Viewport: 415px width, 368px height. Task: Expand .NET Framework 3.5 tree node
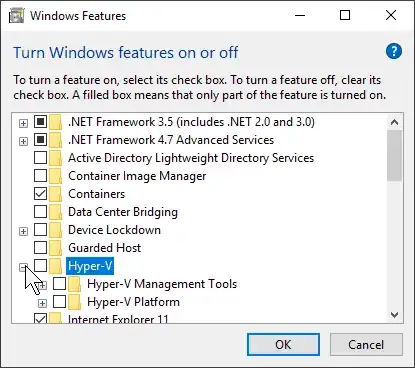tap(23, 123)
